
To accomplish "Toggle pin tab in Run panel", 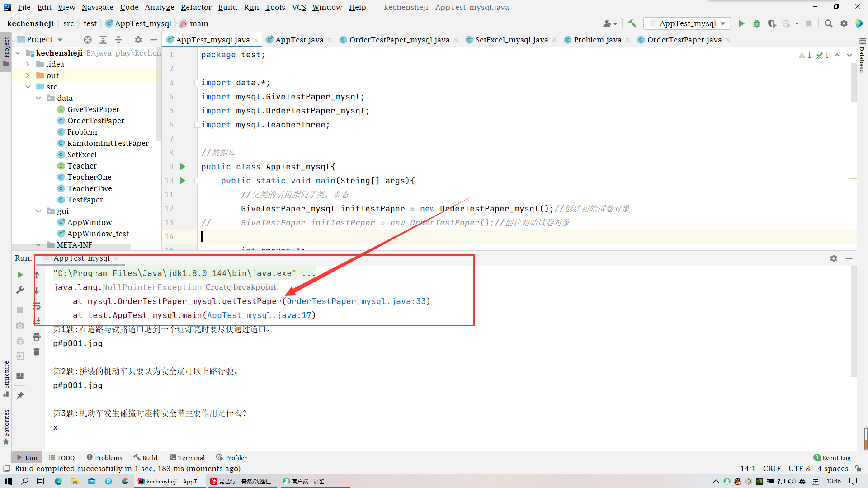I will tap(20, 396).
